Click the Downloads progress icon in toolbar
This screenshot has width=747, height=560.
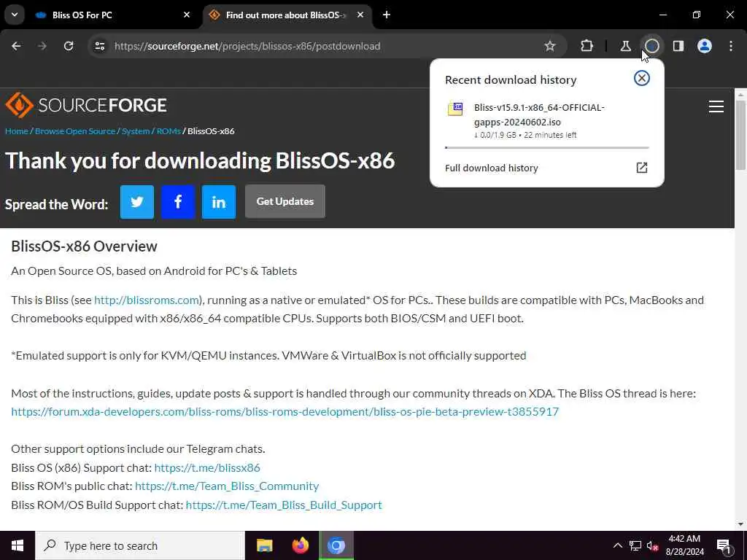click(x=651, y=46)
